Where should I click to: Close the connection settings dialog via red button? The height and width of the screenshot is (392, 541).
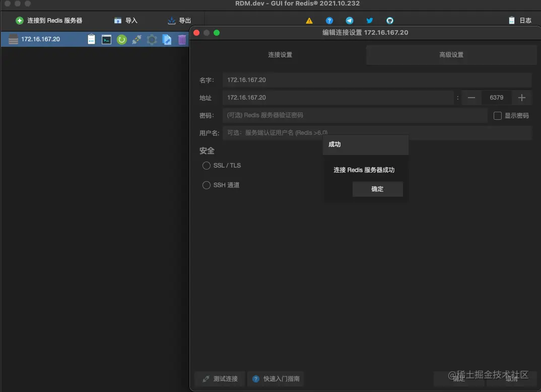point(196,33)
